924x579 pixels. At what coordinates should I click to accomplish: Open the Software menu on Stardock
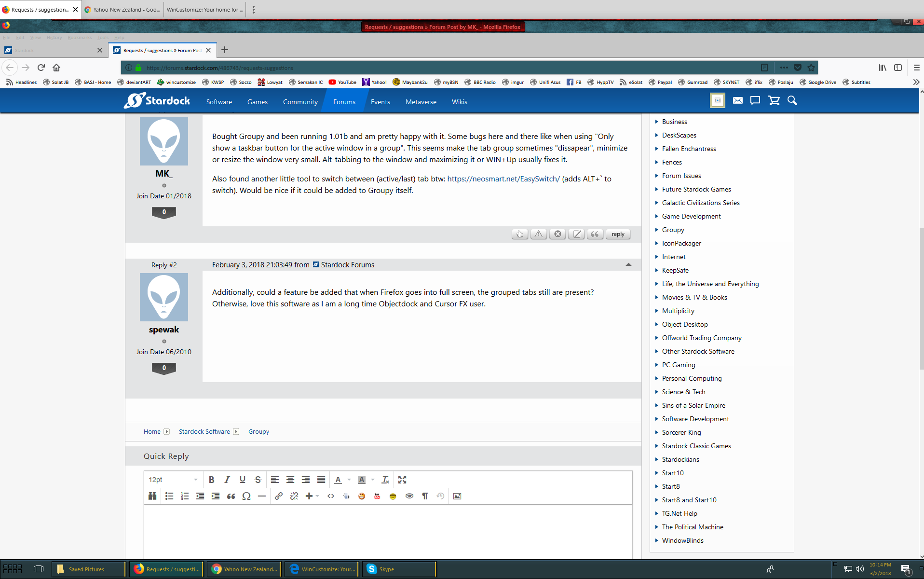(x=219, y=102)
